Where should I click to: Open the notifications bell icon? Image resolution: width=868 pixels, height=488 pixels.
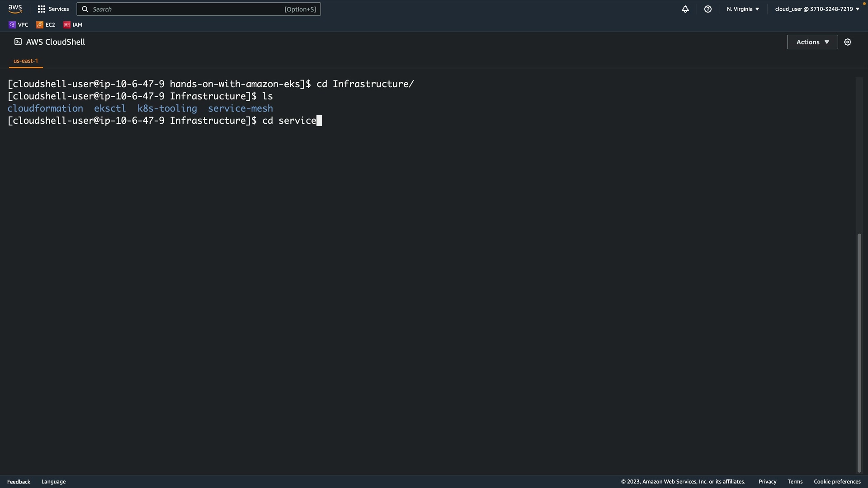tap(685, 9)
